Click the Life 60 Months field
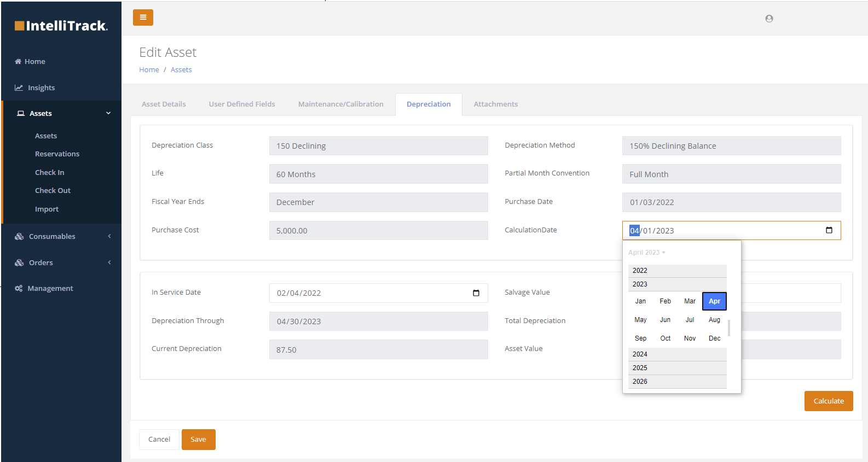This screenshot has width=868, height=462. [x=378, y=174]
